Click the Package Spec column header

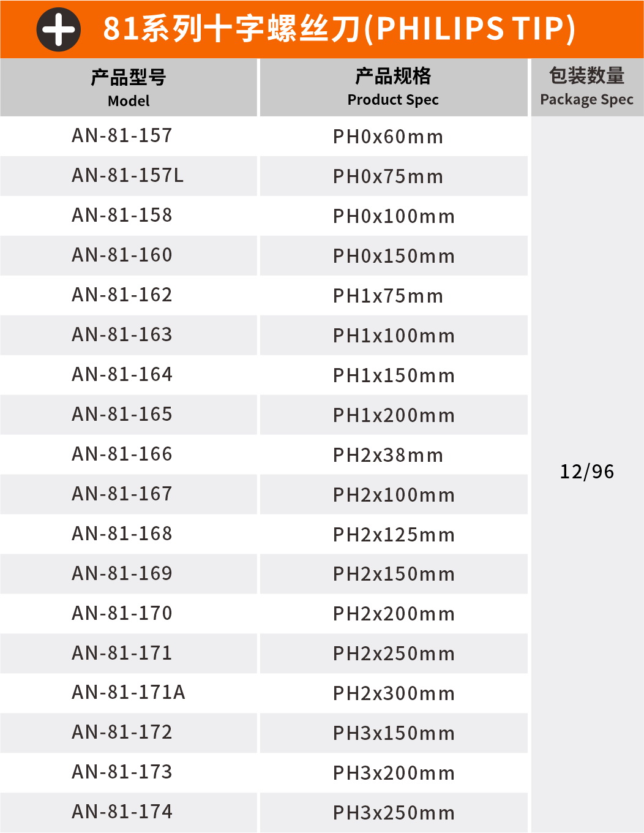point(586,86)
